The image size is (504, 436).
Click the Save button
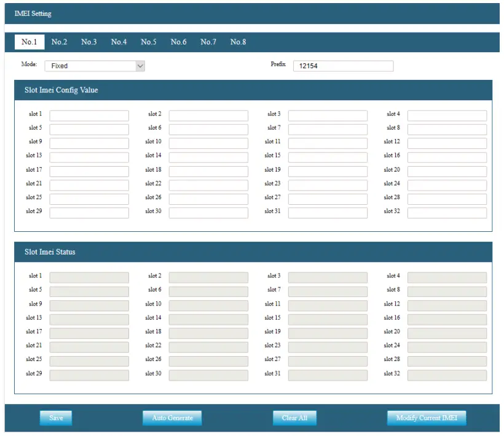point(56,418)
